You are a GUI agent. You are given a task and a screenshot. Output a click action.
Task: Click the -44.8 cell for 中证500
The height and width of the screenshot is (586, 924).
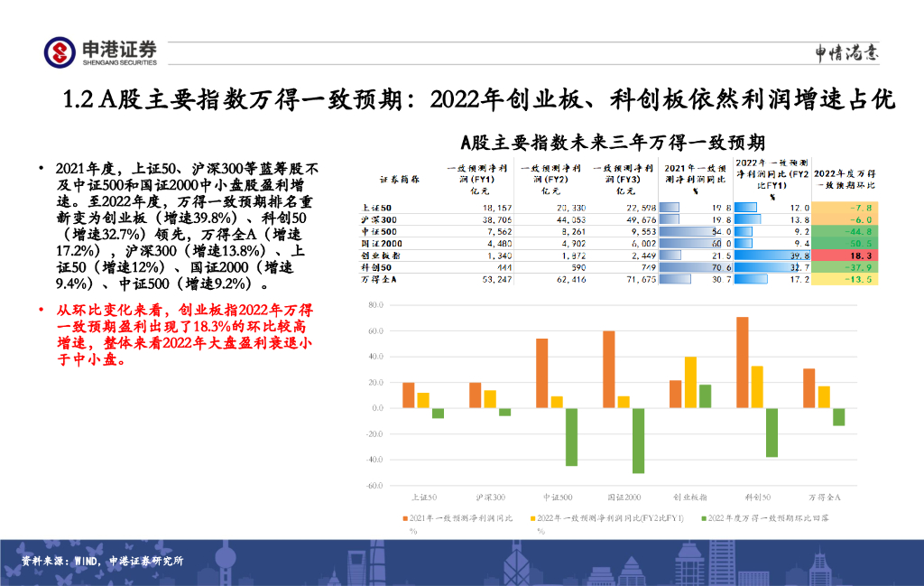[x=845, y=232]
